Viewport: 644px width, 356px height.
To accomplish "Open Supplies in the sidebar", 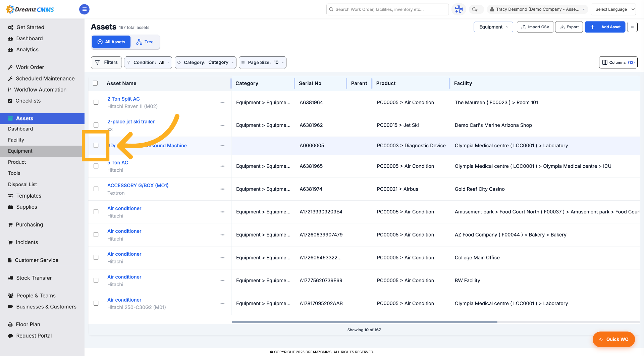I will pos(26,207).
